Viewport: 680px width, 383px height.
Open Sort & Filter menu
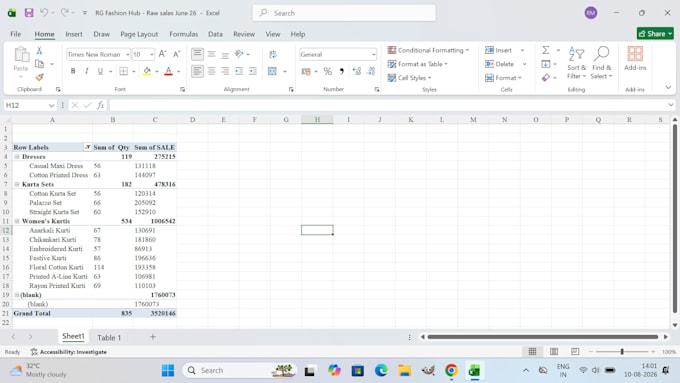pyautogui.click(x=576, y=63)
